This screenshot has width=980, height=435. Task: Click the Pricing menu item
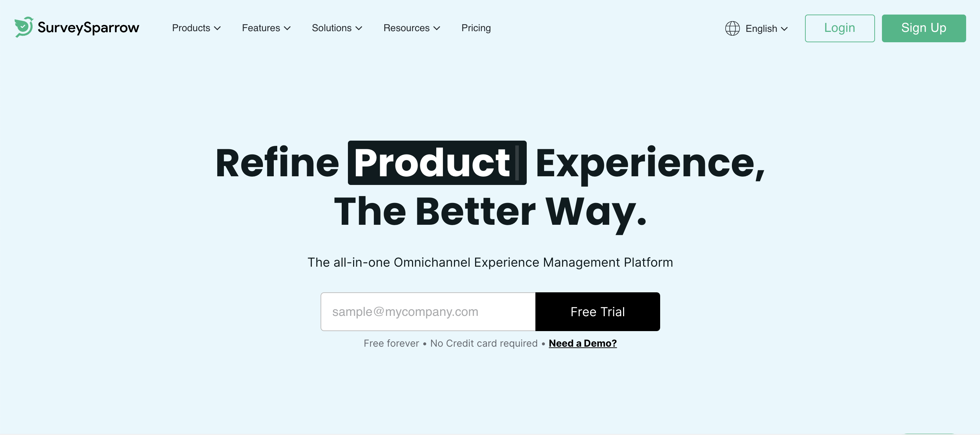[x=476, y=27]
